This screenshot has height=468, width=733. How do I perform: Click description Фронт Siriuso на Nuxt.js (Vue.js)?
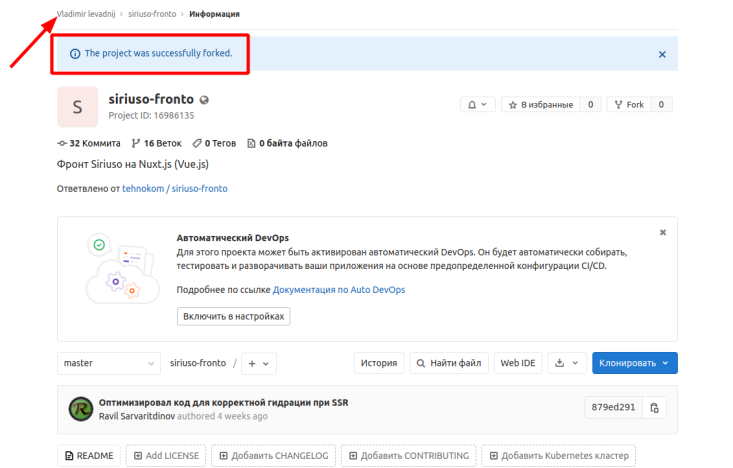click(x=133, y=165)
